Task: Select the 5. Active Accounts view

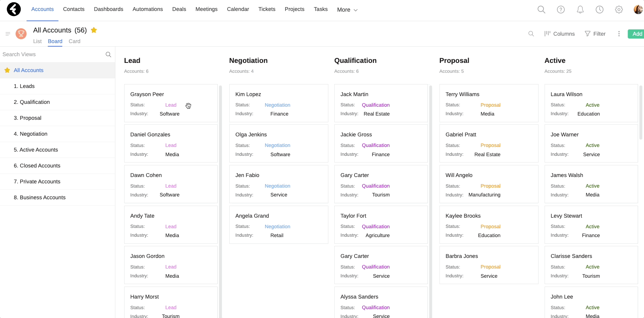Action: 57,150
